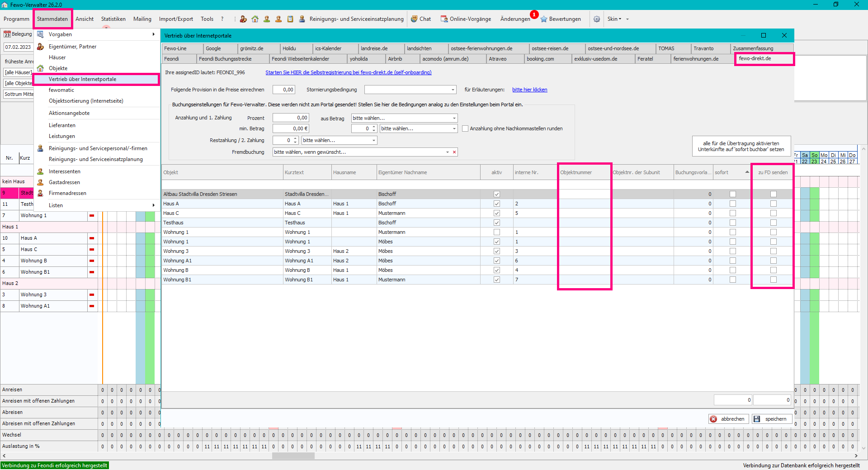Click the Online-Vorgänge calendar icon
Image resolution: width=868 pixels, height=470 pixels.
[x=444, y=19]
